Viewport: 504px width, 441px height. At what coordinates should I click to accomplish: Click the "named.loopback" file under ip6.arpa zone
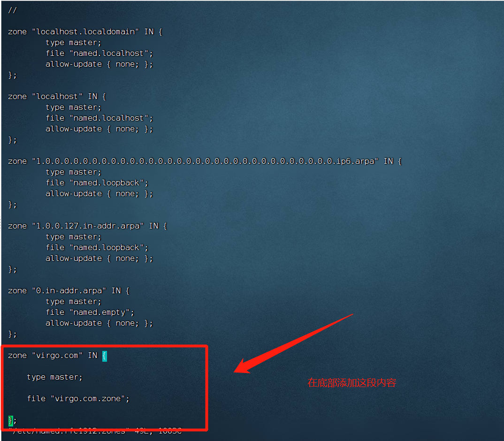tap(107, 183)
